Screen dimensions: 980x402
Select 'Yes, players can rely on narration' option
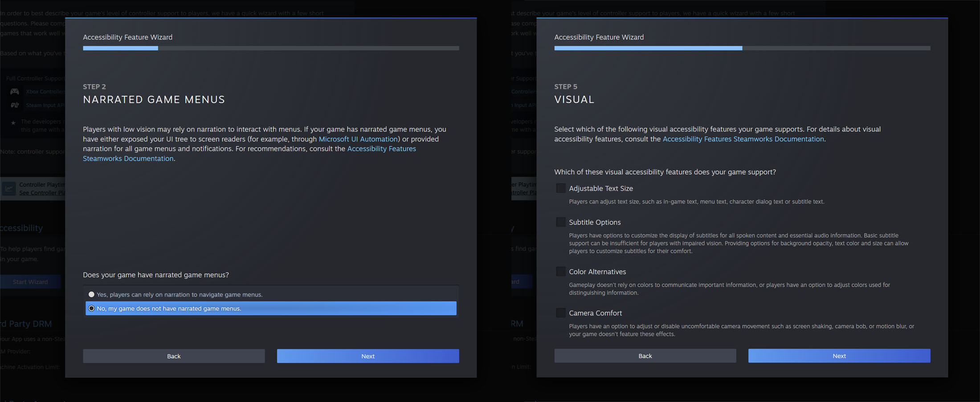[x=92, y=295]
